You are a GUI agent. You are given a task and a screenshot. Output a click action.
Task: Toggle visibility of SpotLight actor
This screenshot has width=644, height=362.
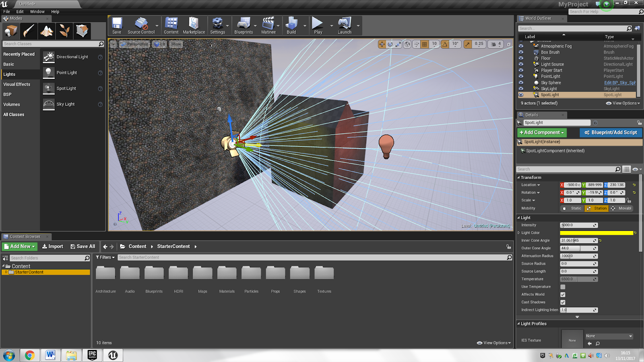tap(521, 95)
